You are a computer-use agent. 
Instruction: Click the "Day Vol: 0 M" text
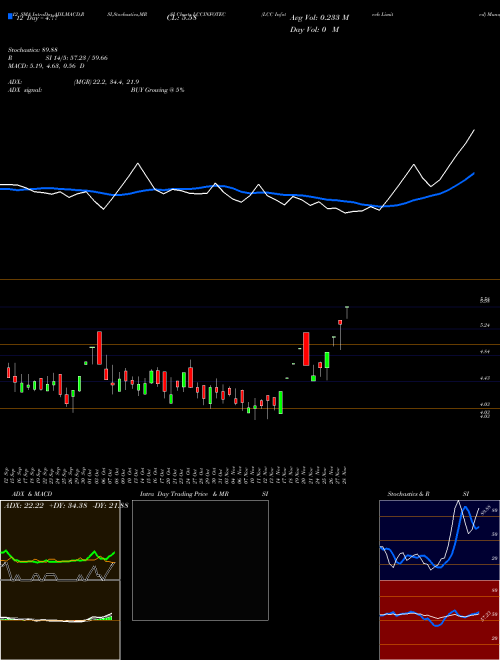pyautogui.click(x=314, y=29)
